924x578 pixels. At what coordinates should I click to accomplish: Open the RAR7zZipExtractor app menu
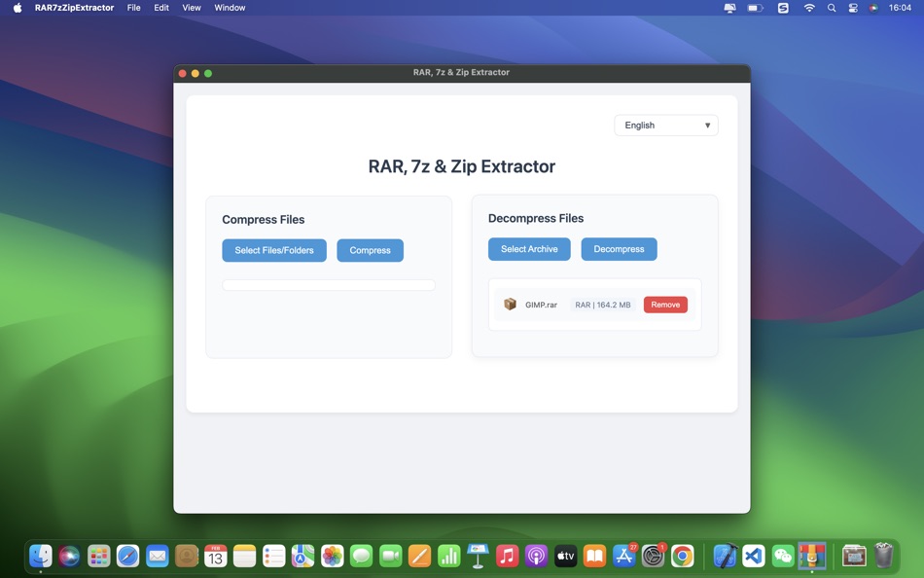[x=74, y=8]
